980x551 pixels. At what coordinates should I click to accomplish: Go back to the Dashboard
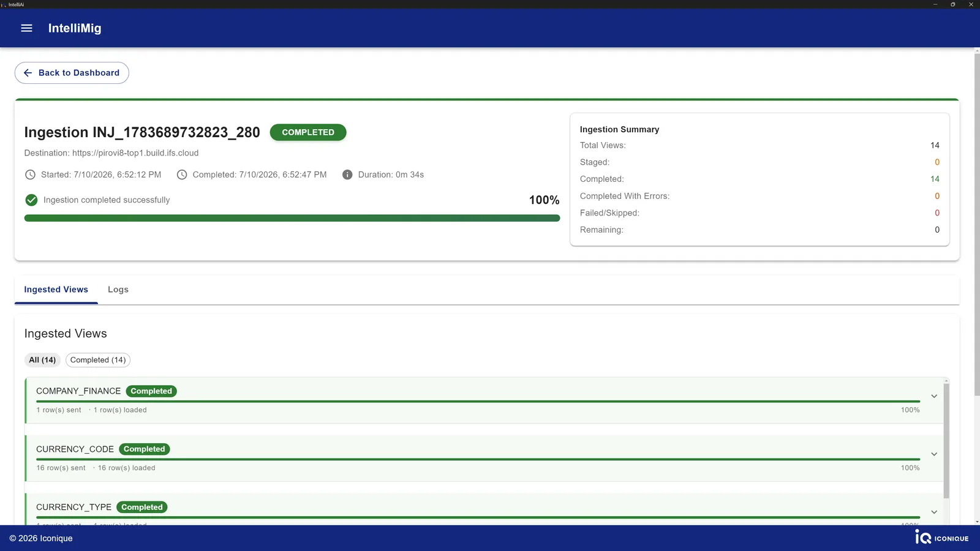[x=72, y=73]
